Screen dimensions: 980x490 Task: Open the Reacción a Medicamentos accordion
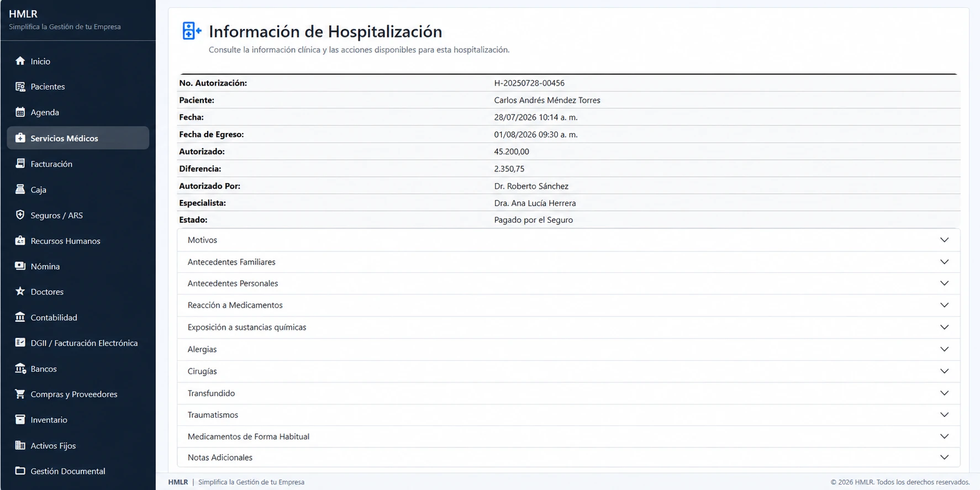tap(568, 305)
